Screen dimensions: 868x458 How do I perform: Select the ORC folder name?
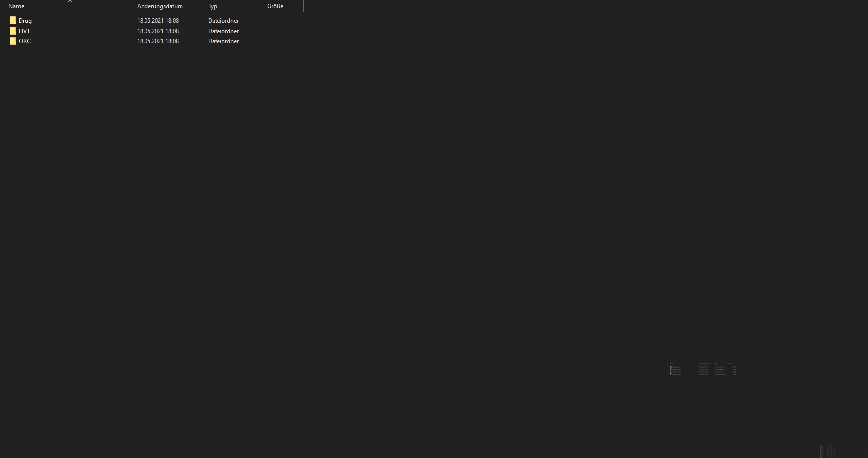(25, 41)
